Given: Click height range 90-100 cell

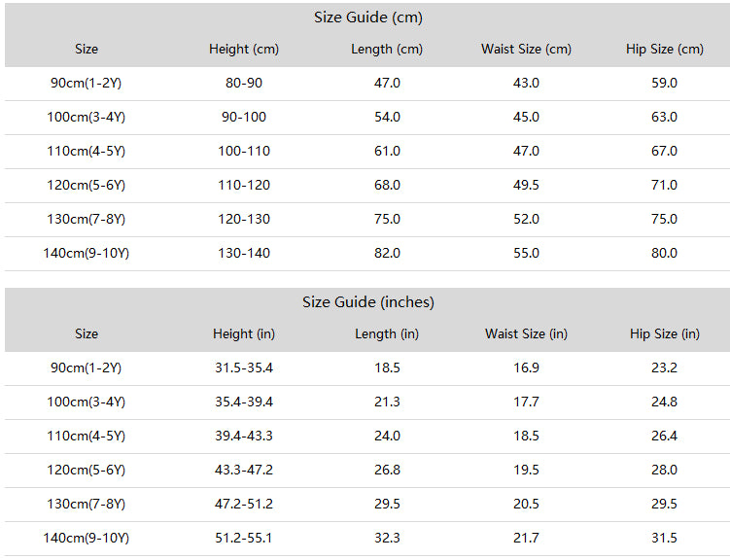Looking at the screenshot, I should 244,118.
